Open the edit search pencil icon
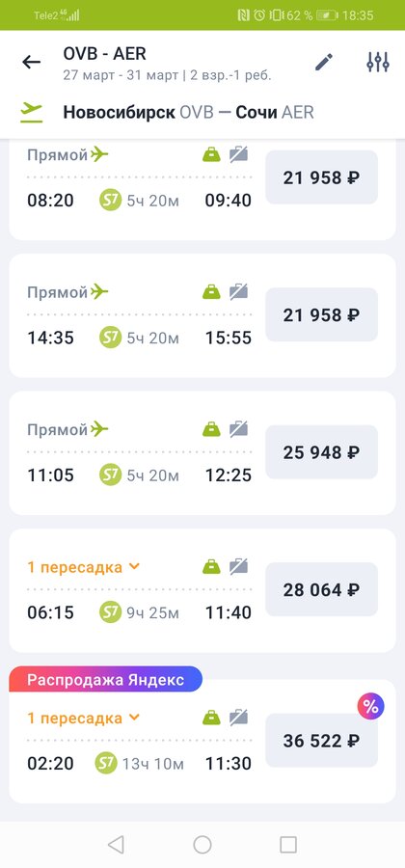The height and width of the screenshot is (868, 405). click(x=324, y=62)
